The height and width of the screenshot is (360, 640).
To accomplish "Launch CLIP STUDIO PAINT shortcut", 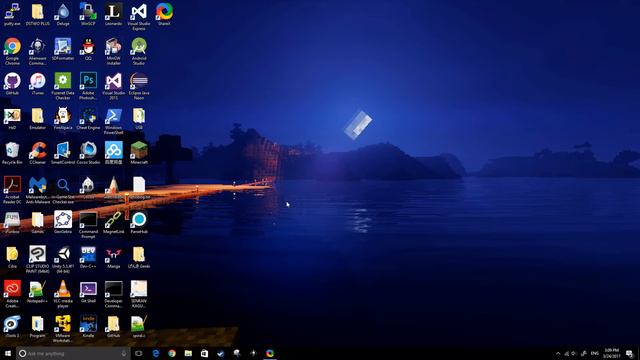I will pyautogui.click(x=38, y=260).
